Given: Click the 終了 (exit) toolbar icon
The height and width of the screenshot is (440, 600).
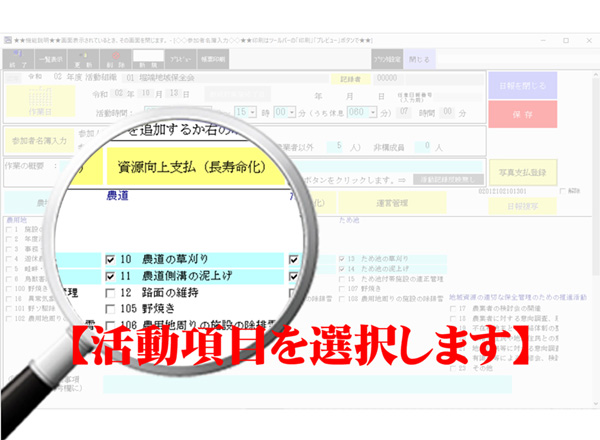Looking at the screenshot, I should [x=19, y=58].
